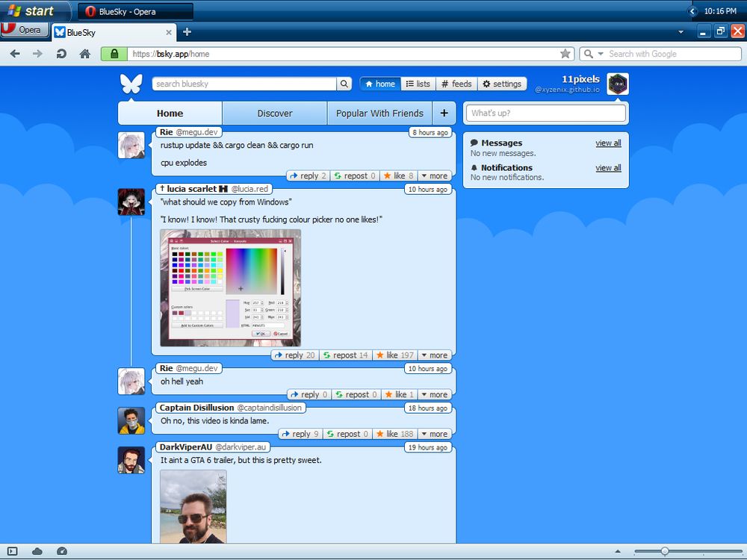Image resolution: width=747 pixels, height=560 pixels.
Task: Click the BlueSky - Opera taskbar button
Action: pos(135,11)
